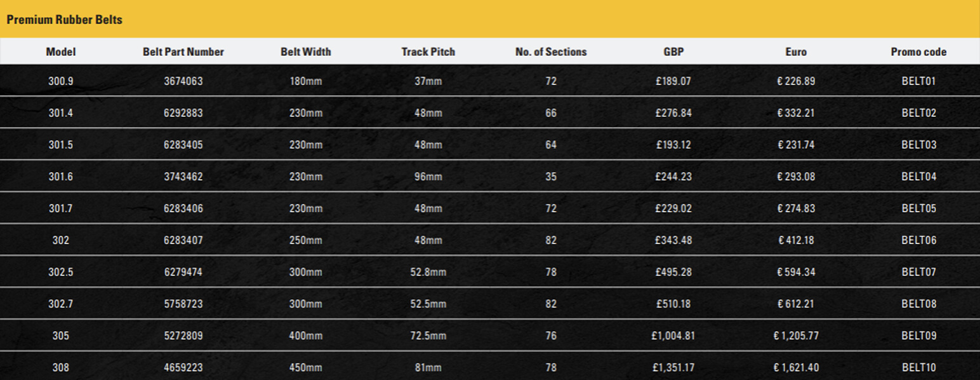Select the Belt Width column header

click(306, 52)
